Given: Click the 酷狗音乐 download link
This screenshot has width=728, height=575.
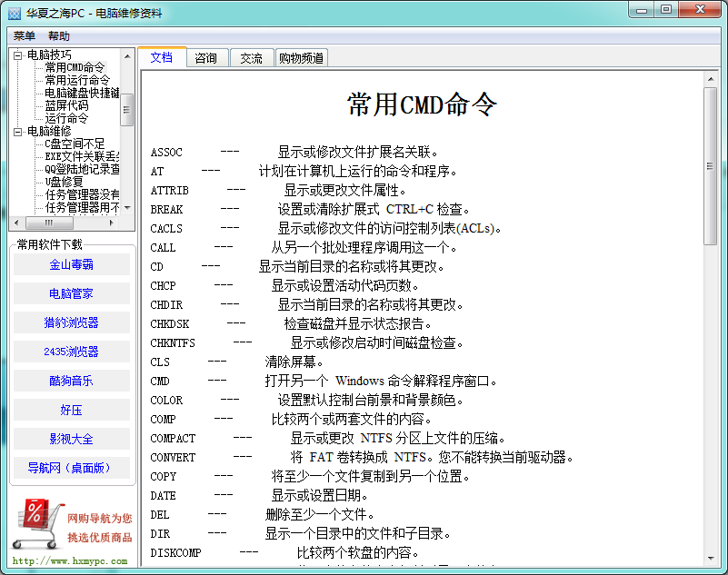Looking at the screenshot, I should click(x=72, y=381).
